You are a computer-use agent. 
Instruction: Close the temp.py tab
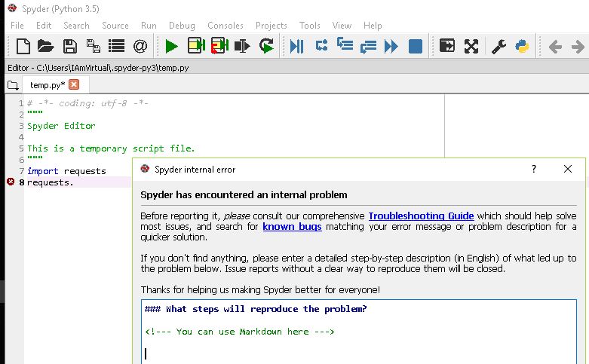74,84
